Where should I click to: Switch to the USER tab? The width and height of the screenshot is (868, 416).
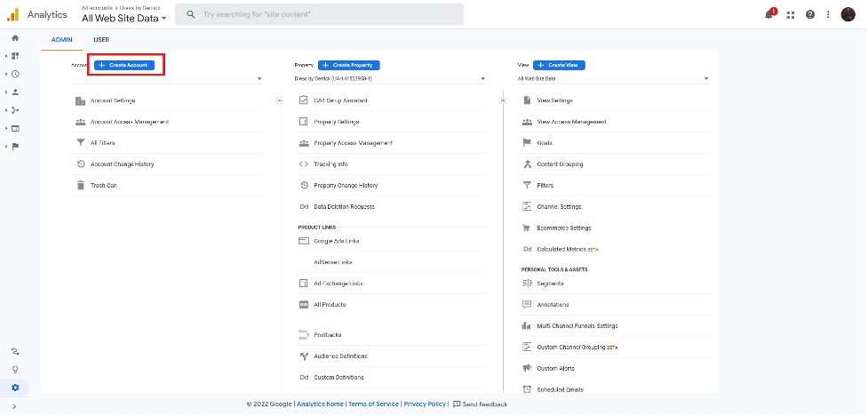pos(101,40)
